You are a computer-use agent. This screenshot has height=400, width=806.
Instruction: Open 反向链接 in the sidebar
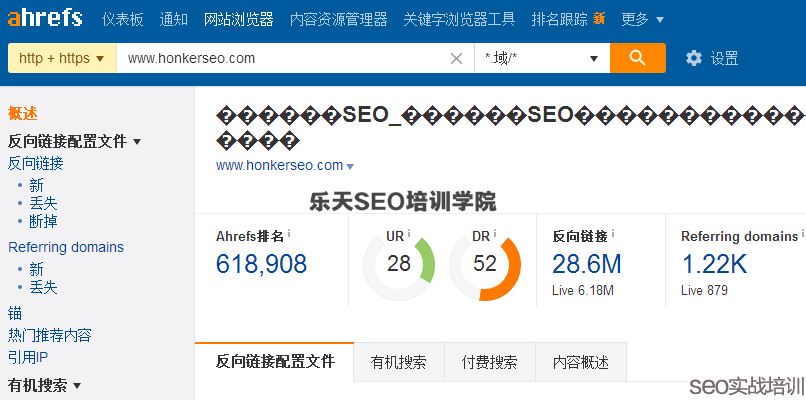(36, 163)
